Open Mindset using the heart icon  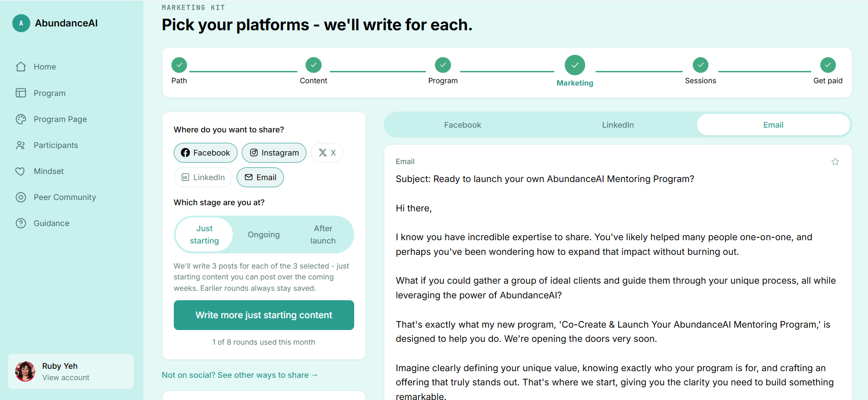click(21, 171)
